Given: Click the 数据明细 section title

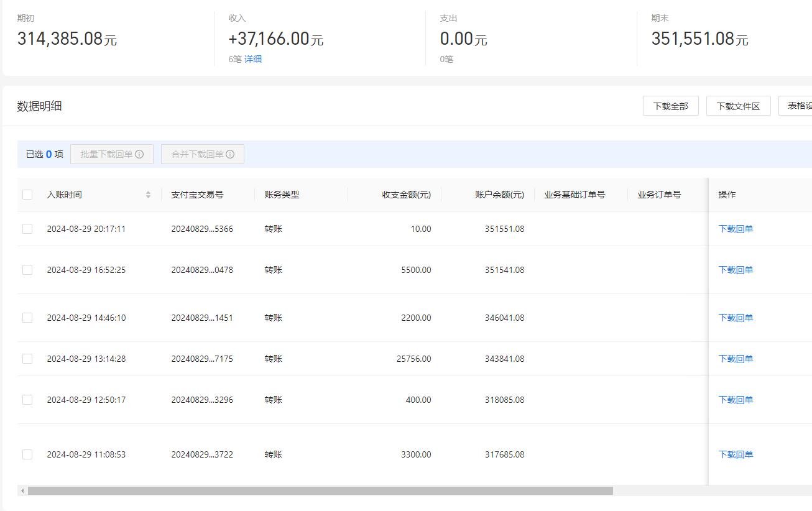Looking at the screenshot, I should pyautogui.click(x=39, y=106).
